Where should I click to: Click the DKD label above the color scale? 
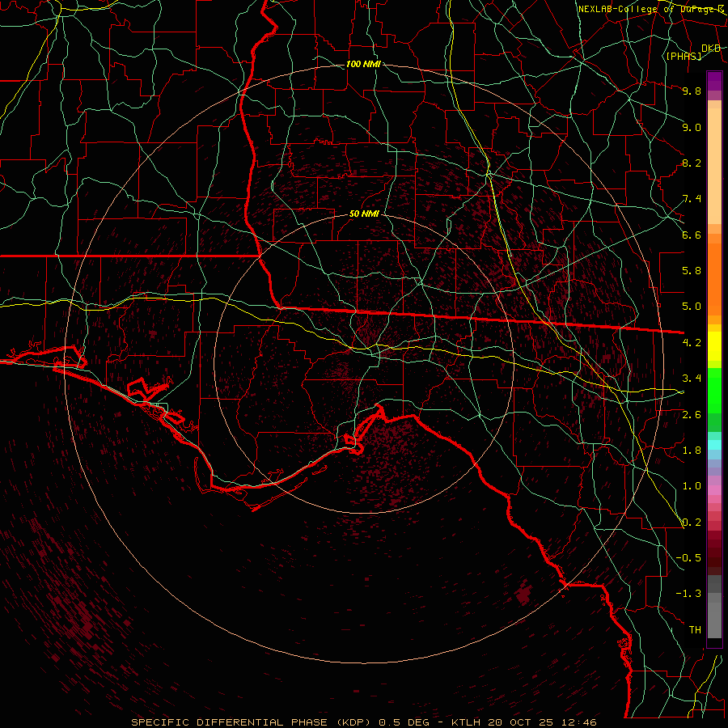click(x=711, y=49)
